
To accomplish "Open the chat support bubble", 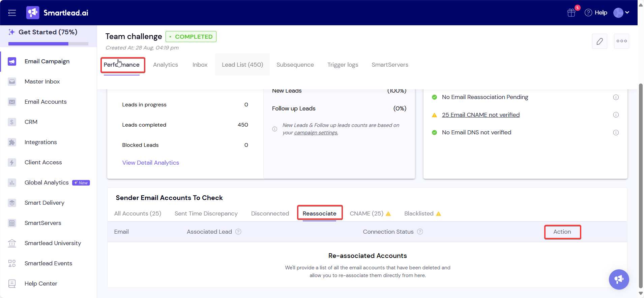I will [619, 279].
